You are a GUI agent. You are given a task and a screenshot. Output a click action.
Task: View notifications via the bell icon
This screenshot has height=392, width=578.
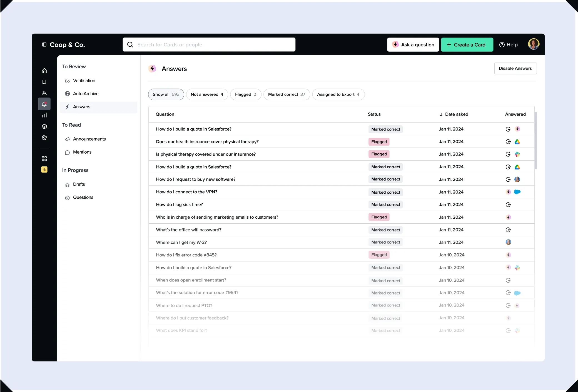point(44,104)
